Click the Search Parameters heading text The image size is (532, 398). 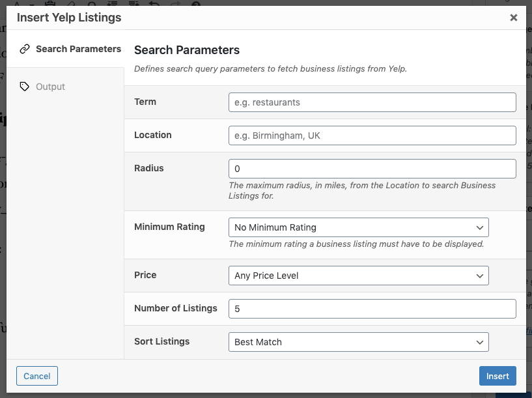pos(187,50)
